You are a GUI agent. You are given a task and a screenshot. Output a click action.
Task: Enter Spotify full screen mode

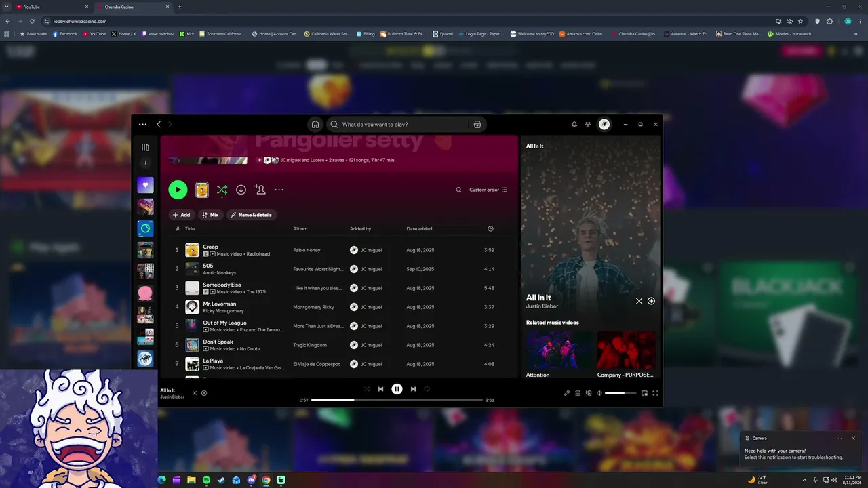656,393
